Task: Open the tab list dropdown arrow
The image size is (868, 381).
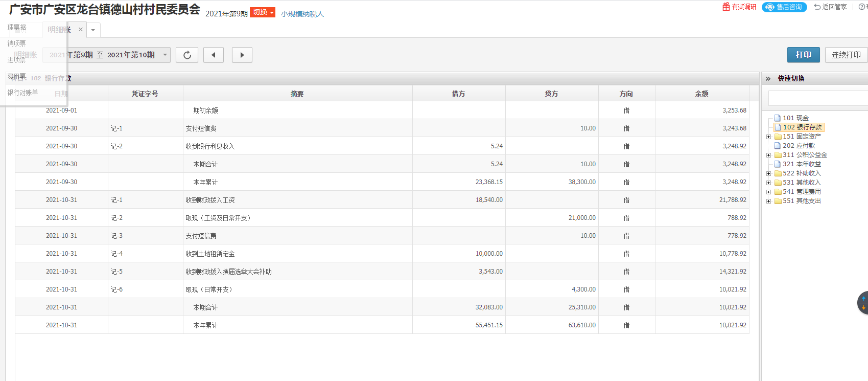Action: (93, 30)
